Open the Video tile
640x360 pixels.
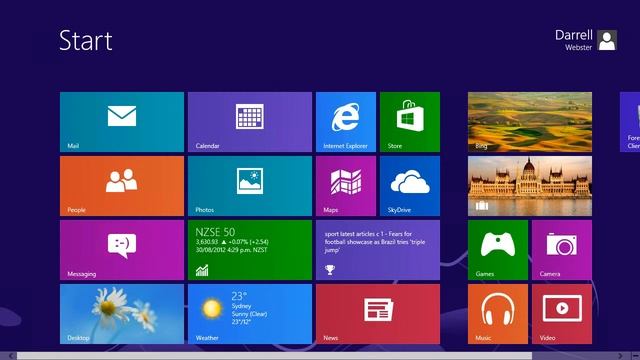tap(562, 314)
